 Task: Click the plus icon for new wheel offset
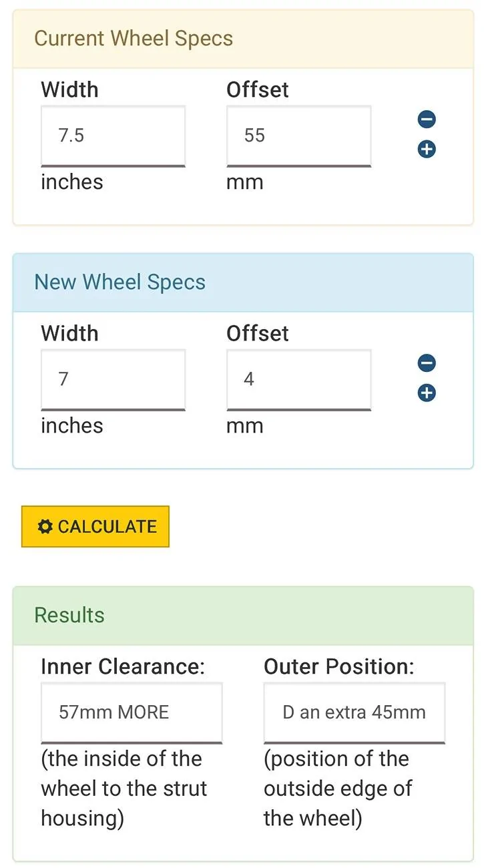tap(426, 392)
